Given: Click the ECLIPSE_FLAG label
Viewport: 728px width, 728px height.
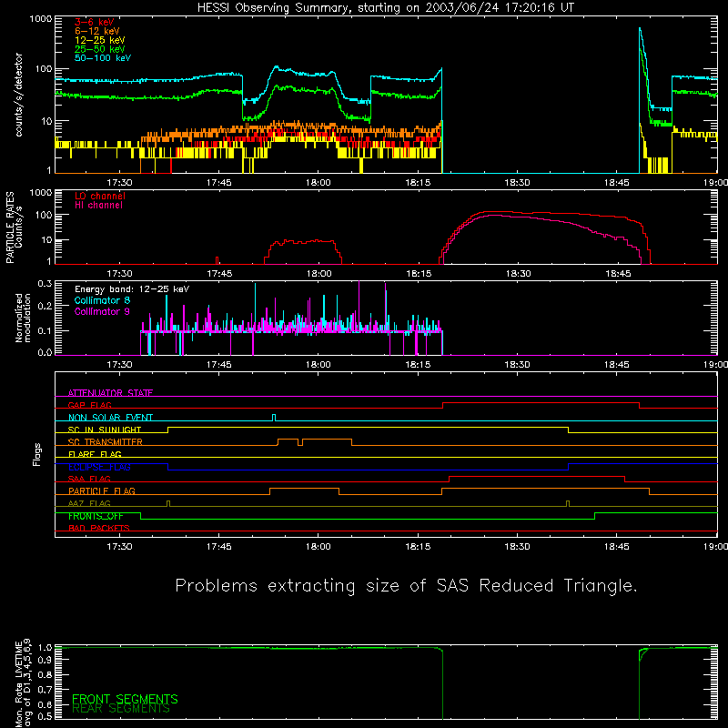Looking at the screenshot, I should click(99, 467).
